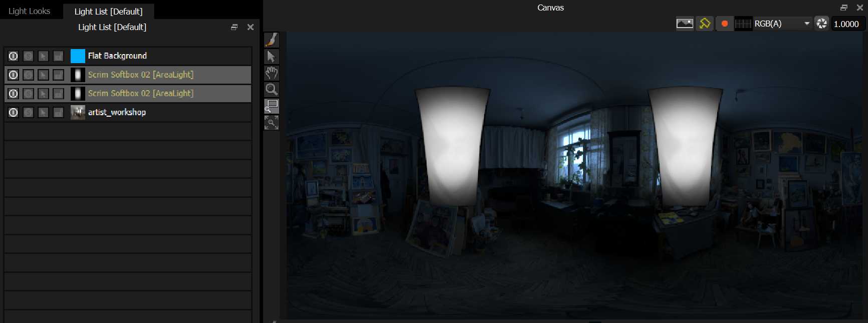Toggle solo for Flat Background

pos(29,56)
